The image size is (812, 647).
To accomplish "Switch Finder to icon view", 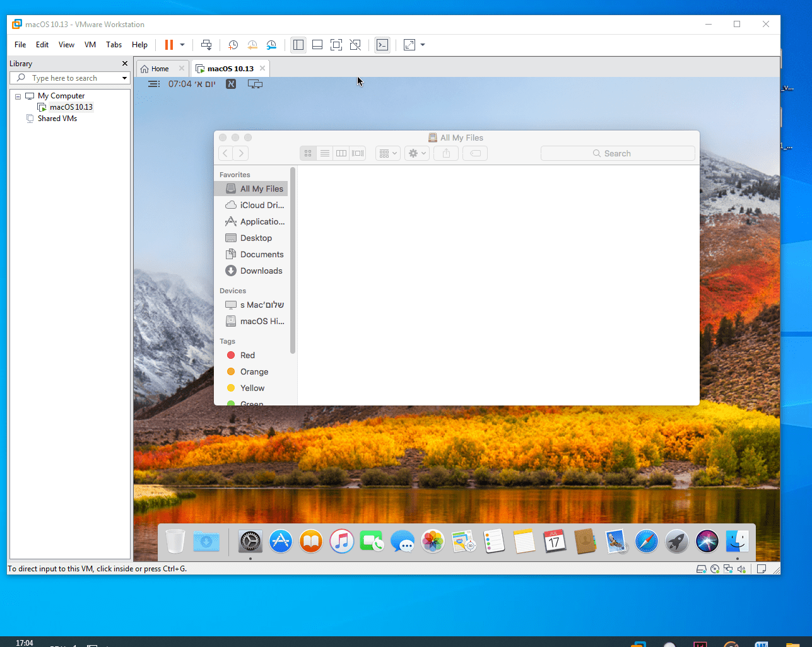I will pyautogui.click(x=308, y=153).
